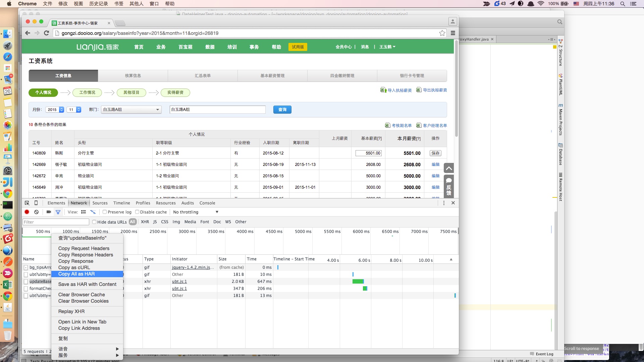Screen dimensions: 644x362
Task: Open the Database side panel in IDE
Action: coord(560,154)
